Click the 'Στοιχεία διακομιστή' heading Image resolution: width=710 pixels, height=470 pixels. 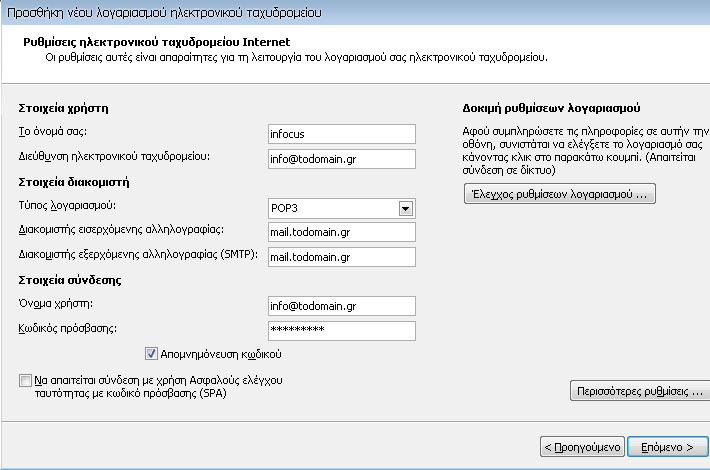(x=74, y=182)
